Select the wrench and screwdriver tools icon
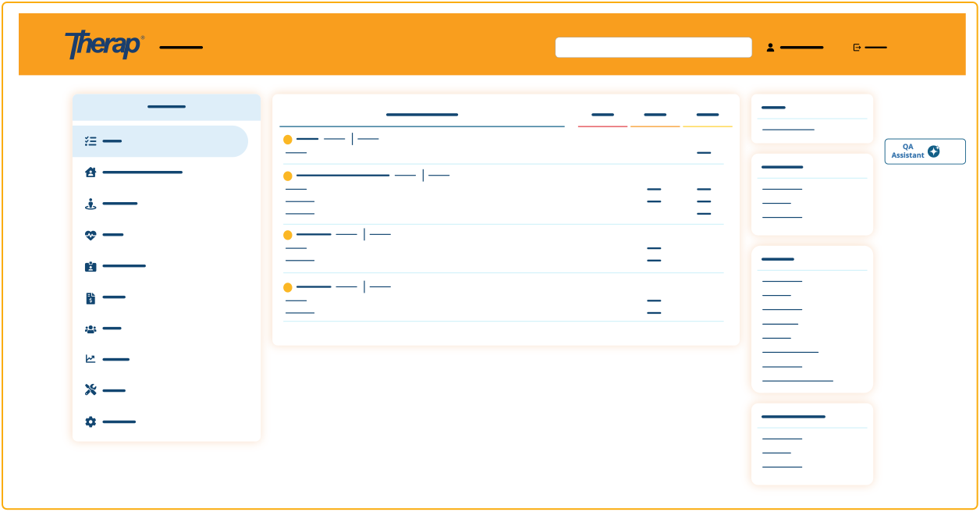 (x=91, y=390)
